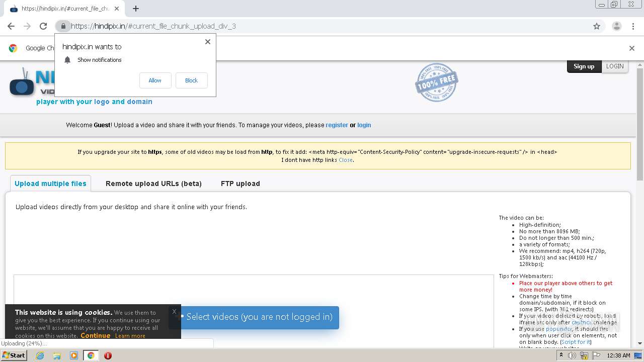644x362 pixels.
Task: Open the cookie Learn more link
Action: 130,336
